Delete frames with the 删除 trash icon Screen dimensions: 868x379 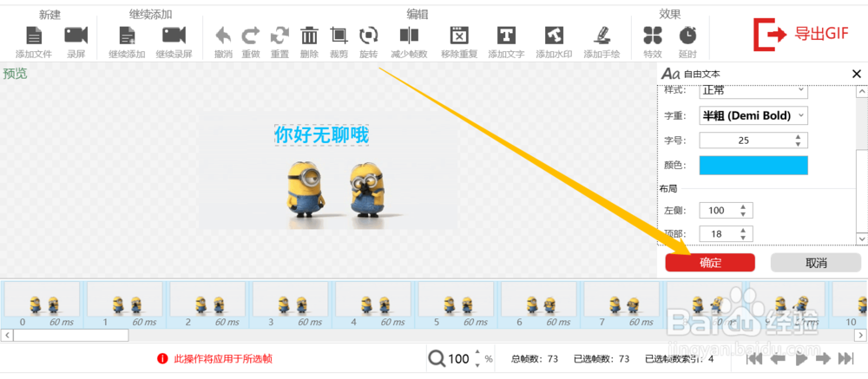(310, 36)
